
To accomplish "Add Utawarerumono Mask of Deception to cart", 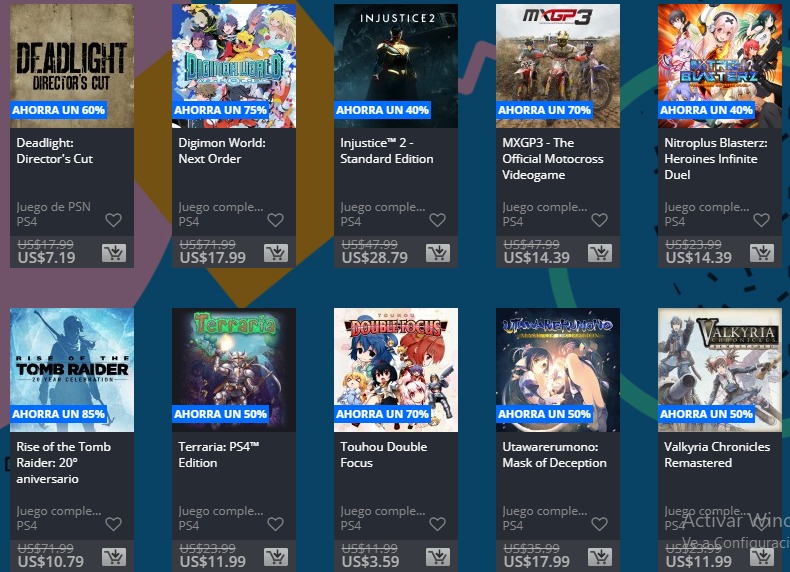I will click(600, 557).
